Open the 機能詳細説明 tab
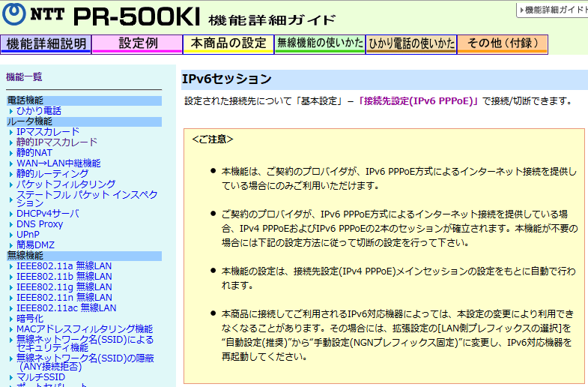 (x=46, y=44)
